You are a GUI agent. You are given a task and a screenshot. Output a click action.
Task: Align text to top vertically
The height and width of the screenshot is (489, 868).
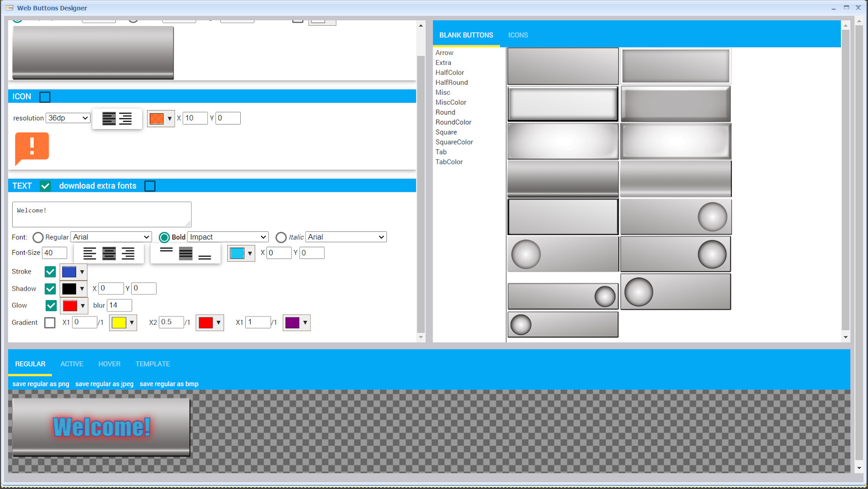point(167,250)
